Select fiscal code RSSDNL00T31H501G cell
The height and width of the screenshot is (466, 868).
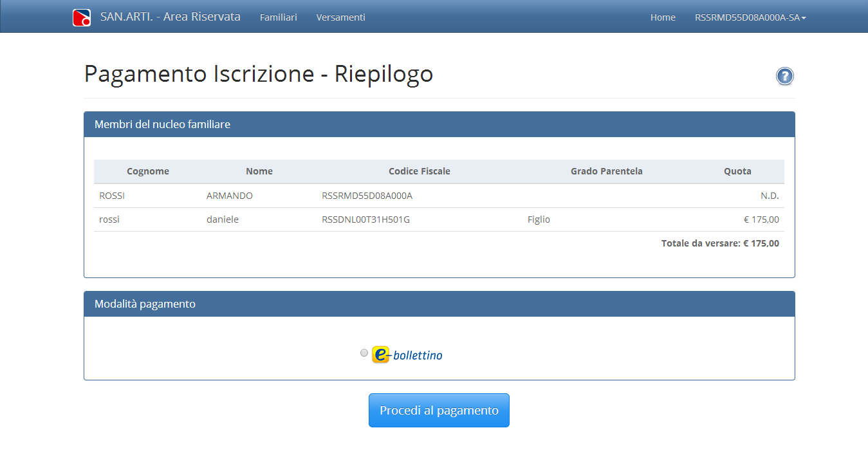click(365, 219)
